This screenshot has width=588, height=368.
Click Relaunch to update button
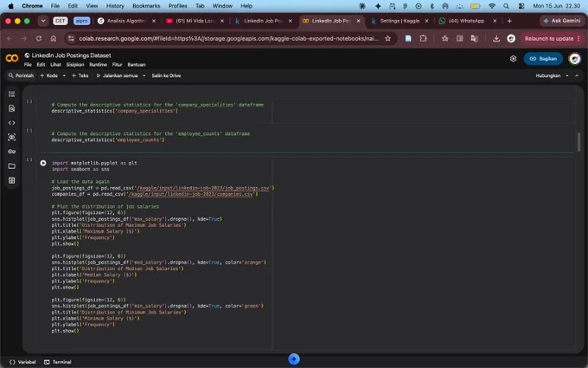tap(549, 38)
